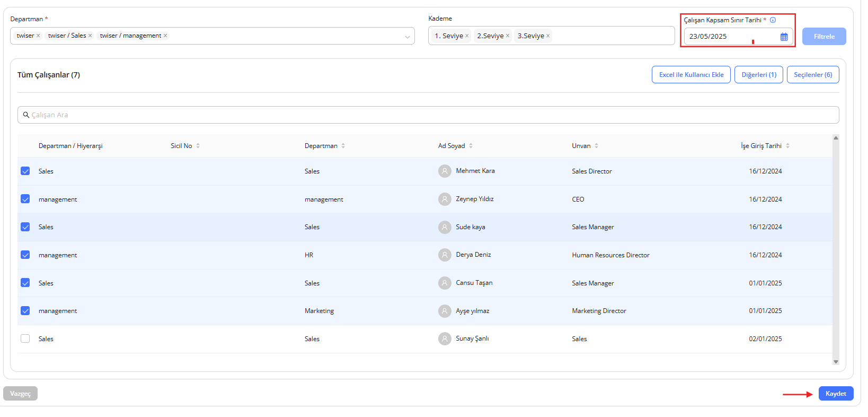Uncheck the Mehmet Kara row checkbox
Viewport: 868px width, 417px height.
(25, 171)
